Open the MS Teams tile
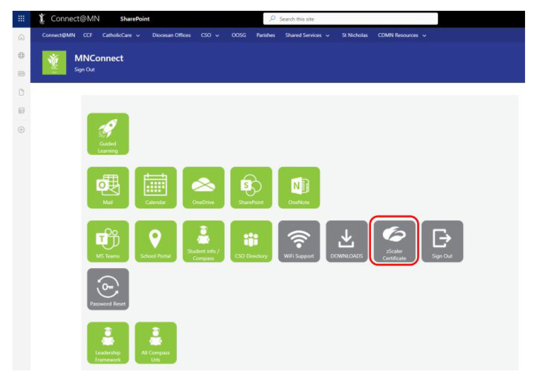The height and width of the screenshot is (392, 533). [x=108, y=241]
